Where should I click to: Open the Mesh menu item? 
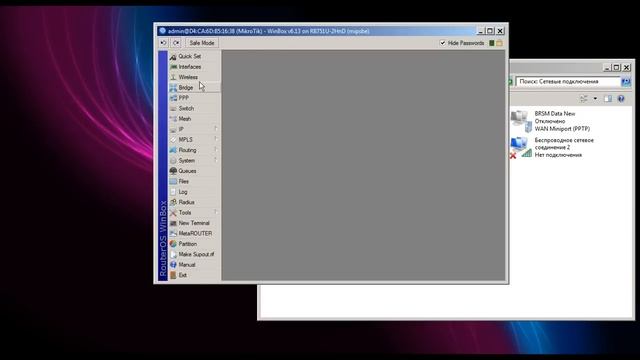click(x=194, y=119)
